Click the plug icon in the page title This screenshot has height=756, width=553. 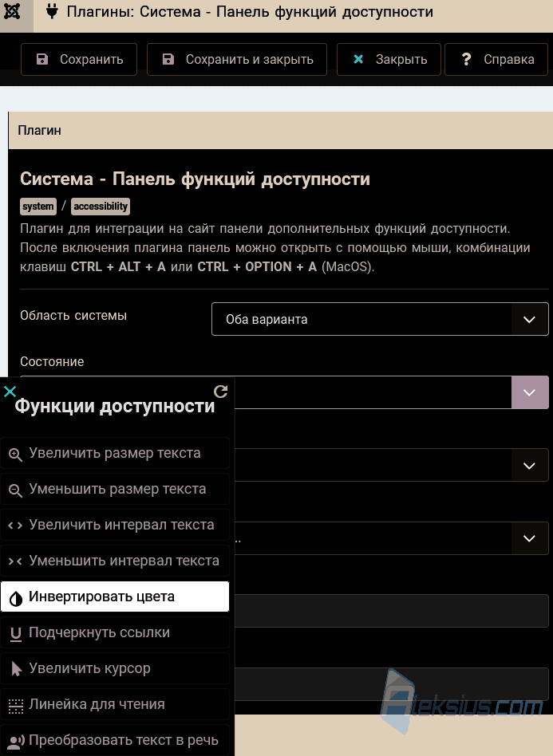point(51,12)
